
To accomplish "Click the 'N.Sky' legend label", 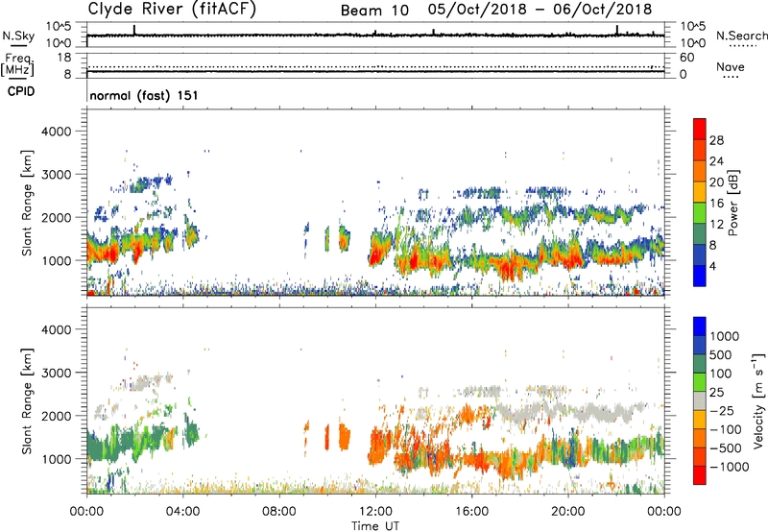I will (18, 36).
